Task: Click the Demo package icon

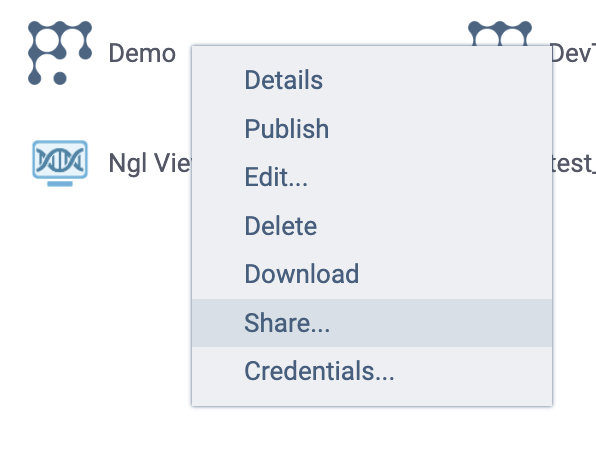Action: (60, 53)
